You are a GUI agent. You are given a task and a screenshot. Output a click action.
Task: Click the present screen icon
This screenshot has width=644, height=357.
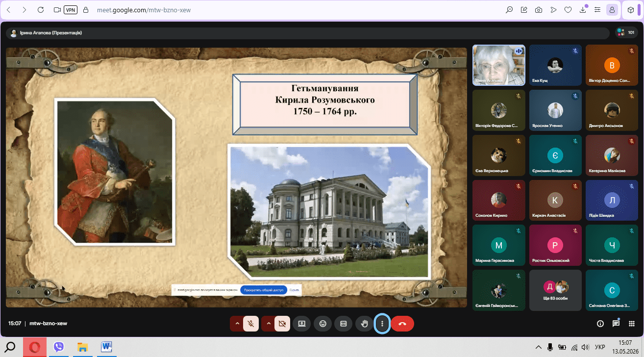pos(301,324)
